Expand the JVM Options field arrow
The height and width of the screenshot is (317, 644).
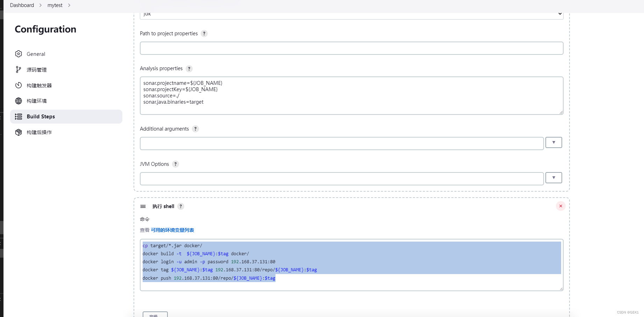pyautogui.click(x=554, y=178)
